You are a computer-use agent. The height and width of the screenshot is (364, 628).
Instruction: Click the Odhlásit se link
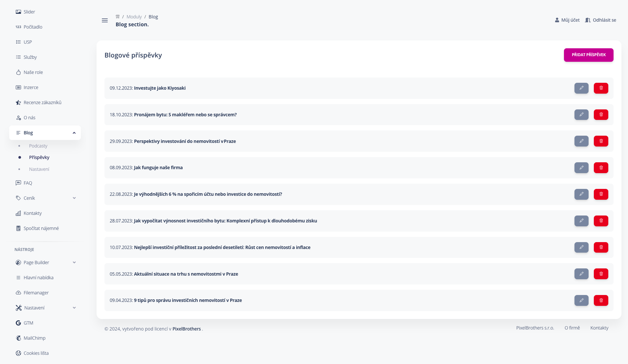pyautogui.click(x=600, y=20)
